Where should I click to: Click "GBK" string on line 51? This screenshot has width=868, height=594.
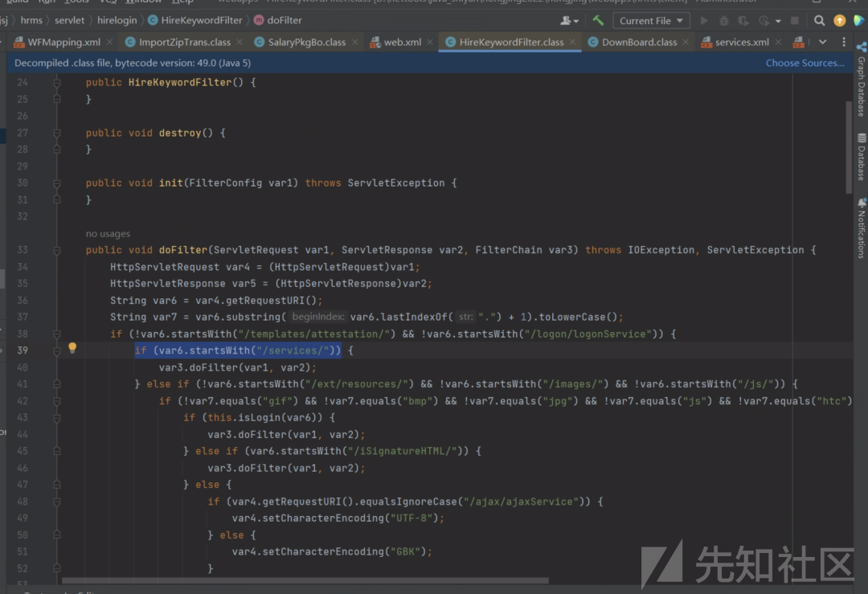(x=405, y=551)
